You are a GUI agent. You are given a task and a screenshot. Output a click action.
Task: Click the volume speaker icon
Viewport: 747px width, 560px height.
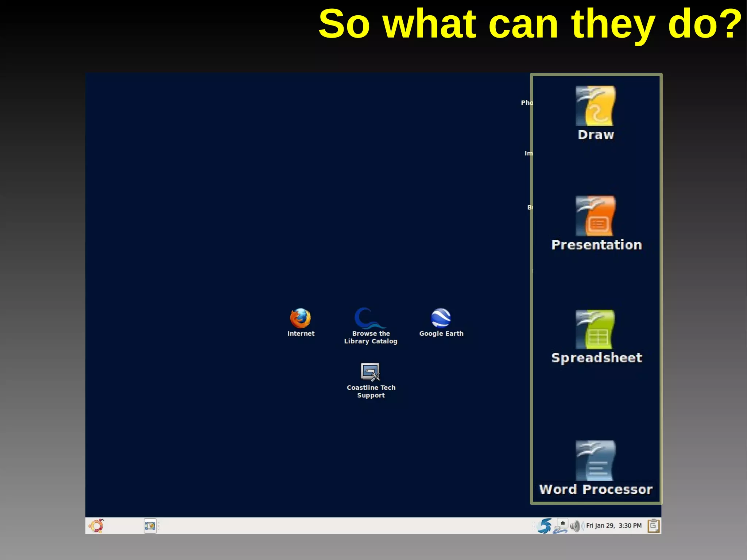(576, 526)
